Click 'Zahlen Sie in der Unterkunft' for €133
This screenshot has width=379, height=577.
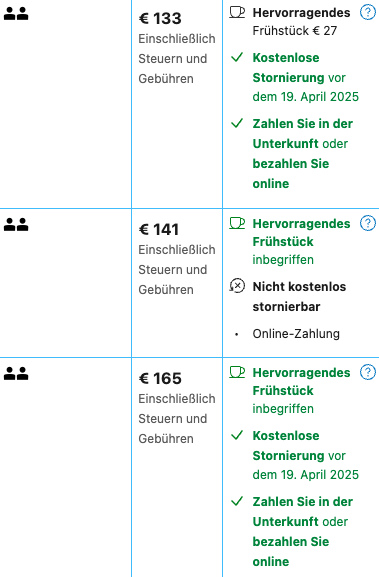click(302, 134)
